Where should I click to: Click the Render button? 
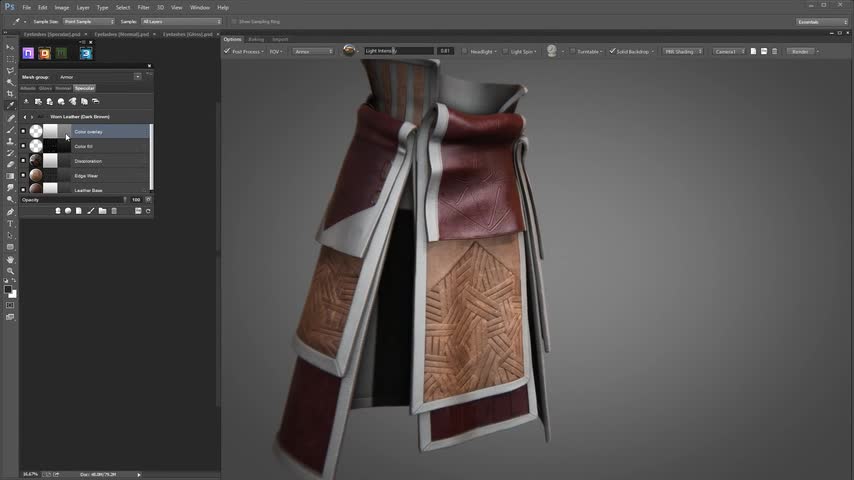point(800,51)
